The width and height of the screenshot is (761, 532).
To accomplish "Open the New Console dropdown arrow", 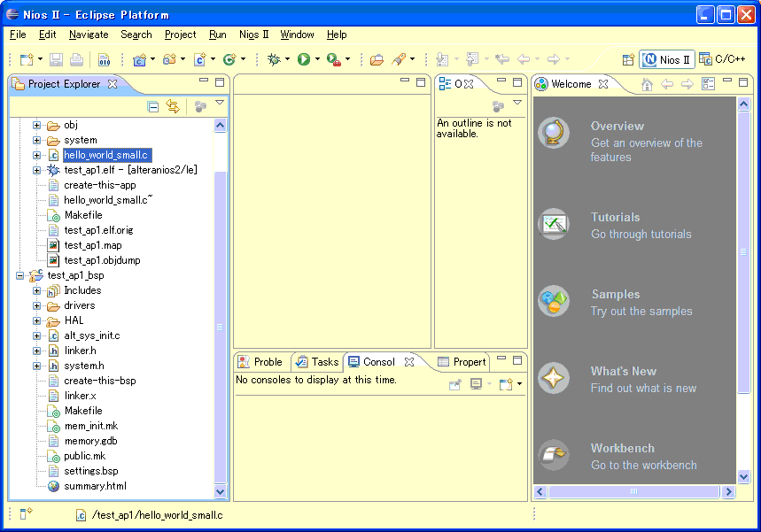I will (x=519, y=384).
